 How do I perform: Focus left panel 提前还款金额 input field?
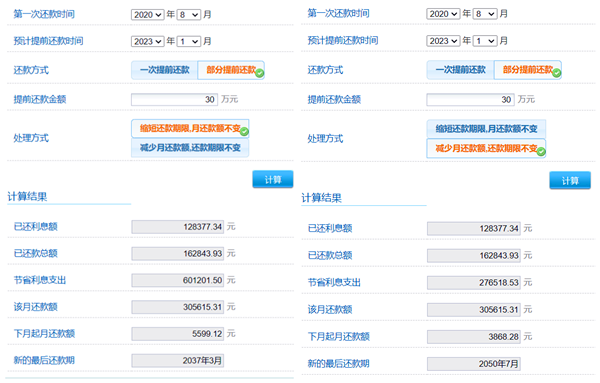tap(174, 99)
